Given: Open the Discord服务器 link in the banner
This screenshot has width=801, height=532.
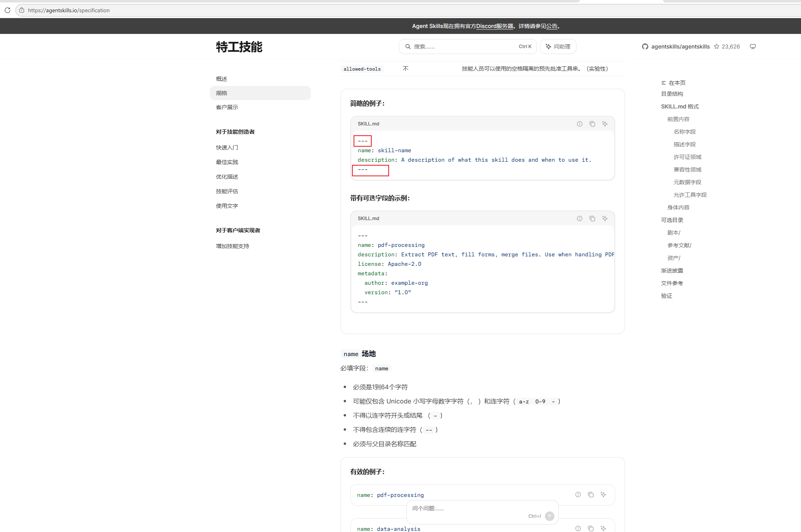Looking at the screenshot, I should click(494, 26).
